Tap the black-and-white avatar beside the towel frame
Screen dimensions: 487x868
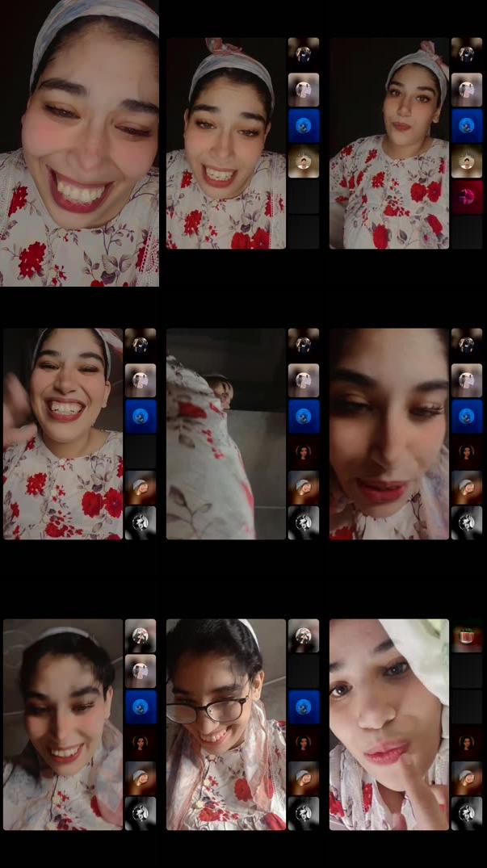467,813
